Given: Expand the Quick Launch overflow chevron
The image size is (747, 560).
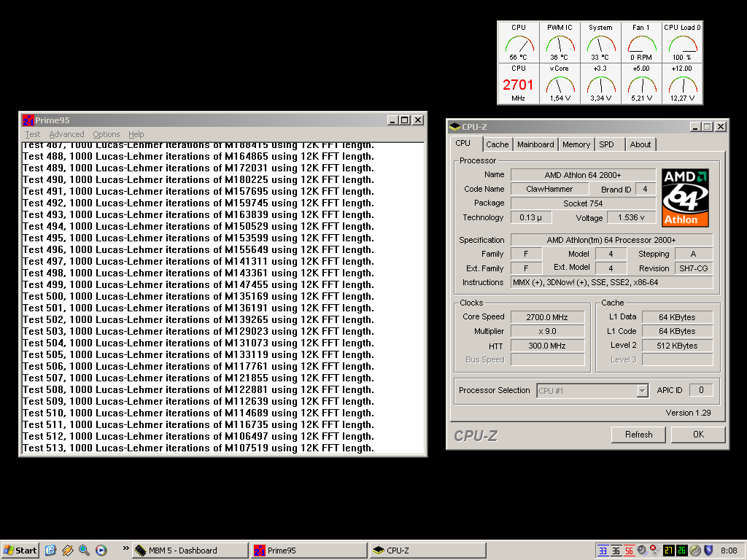Looking at the screenshot, I should click(125, 550).
